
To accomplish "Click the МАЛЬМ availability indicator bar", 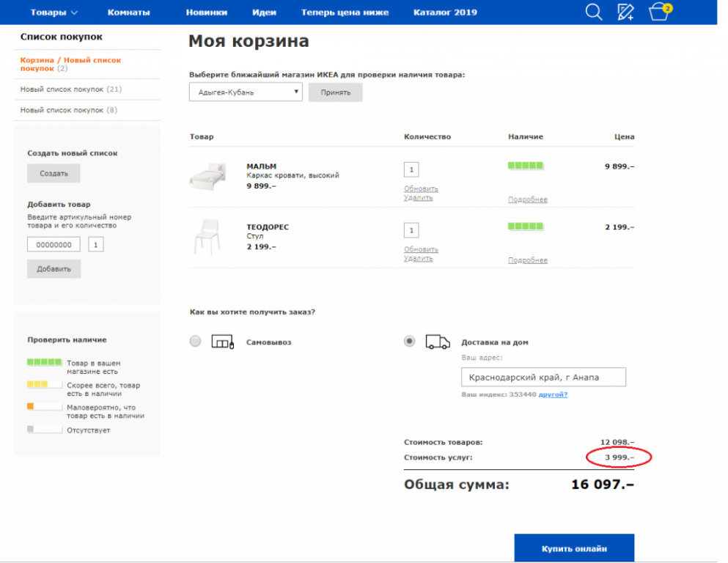I will click(526, 166).
